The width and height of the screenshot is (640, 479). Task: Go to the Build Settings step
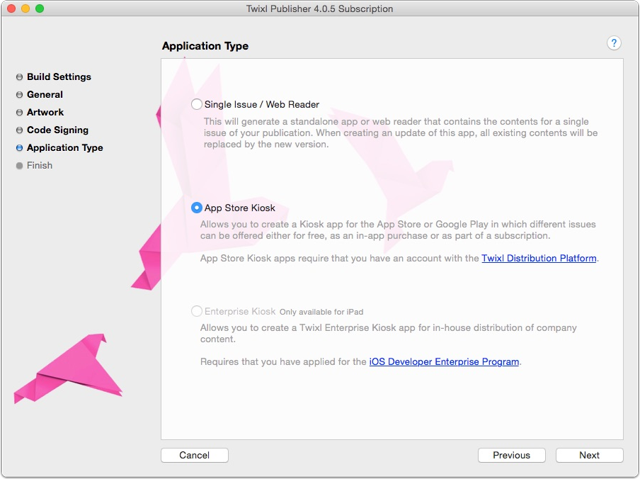(x=59, y=77)
